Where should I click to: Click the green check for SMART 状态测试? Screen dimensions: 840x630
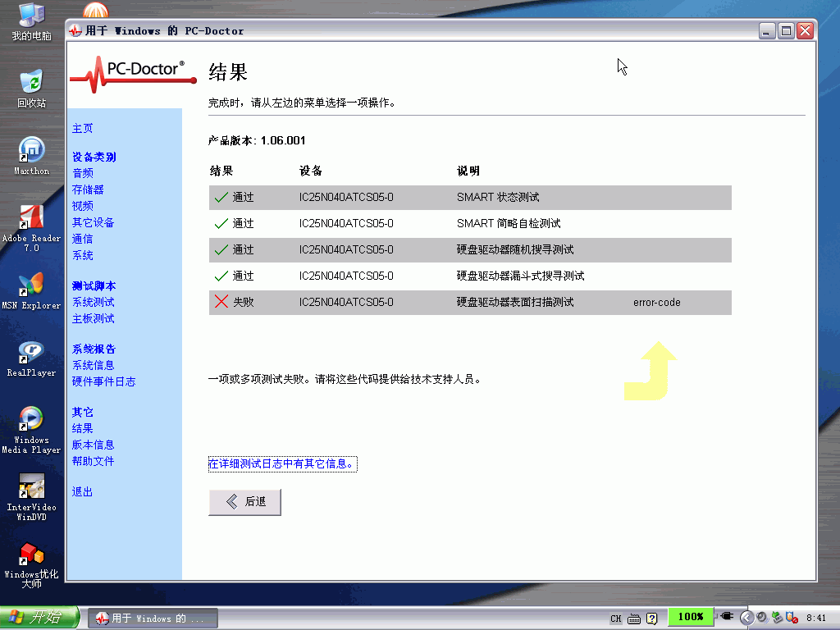point(221,197)
